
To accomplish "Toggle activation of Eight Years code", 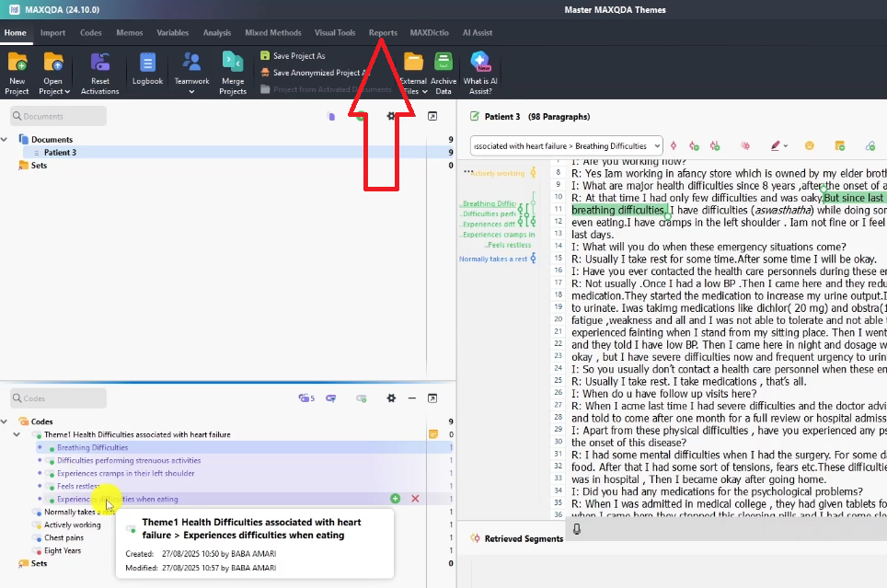I will pos(37,551).
